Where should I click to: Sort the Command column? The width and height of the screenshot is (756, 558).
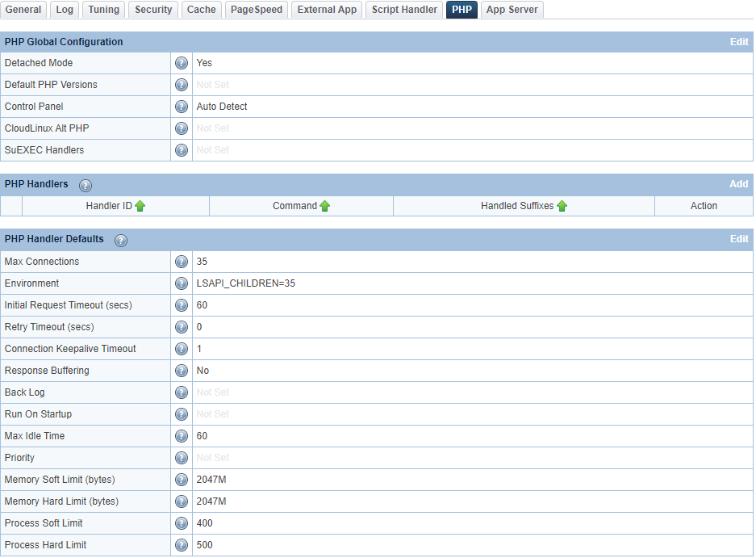point(301,206)
